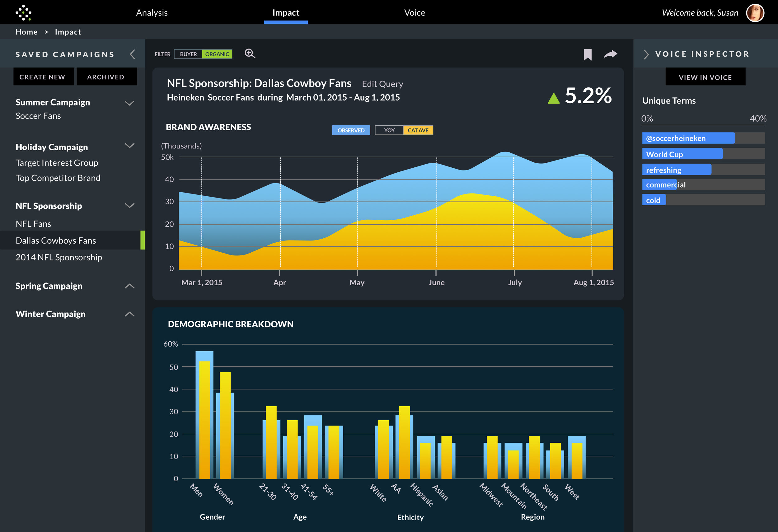
Task: Open the zoom magnifier tool
Action: click(250, 54)
